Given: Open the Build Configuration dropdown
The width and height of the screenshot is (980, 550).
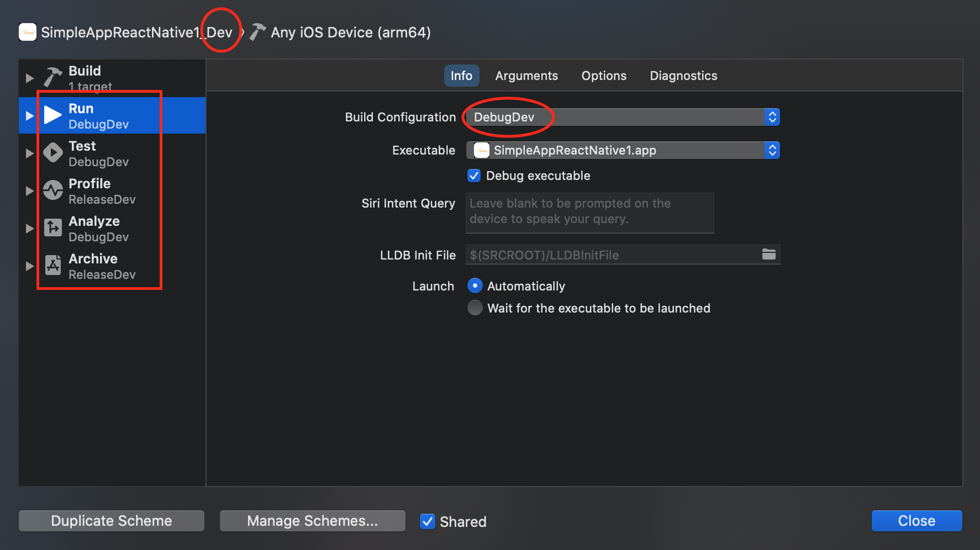Looking at the screenshot, I should (622, 117).
